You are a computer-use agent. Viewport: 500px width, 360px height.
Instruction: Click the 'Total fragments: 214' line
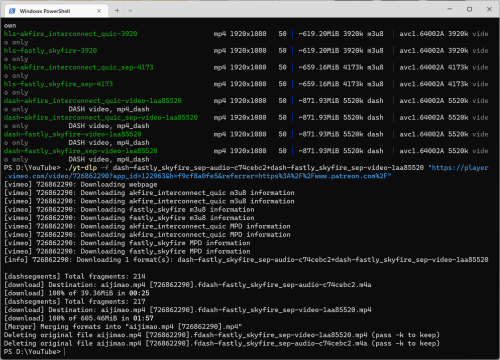coord(75,276)
